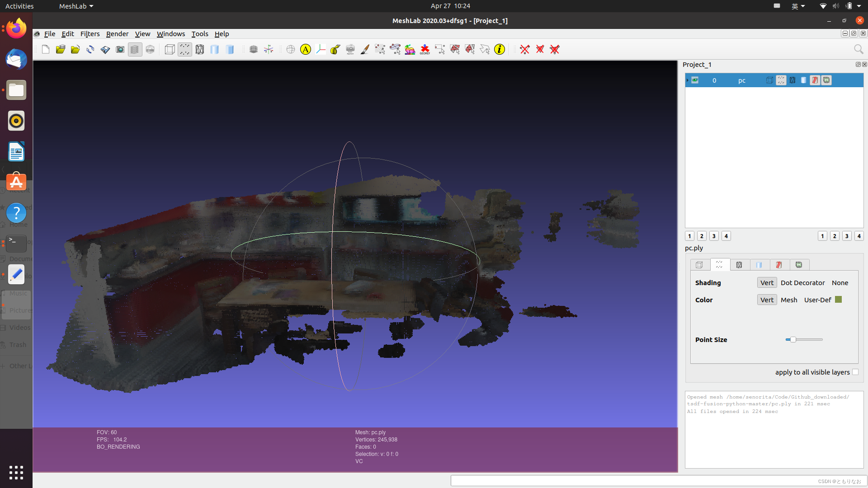Toggle bounding box rendering in toolbar
Image resolution: width=868 pixels, height=488 pixels.
click(x=170, y=49)
